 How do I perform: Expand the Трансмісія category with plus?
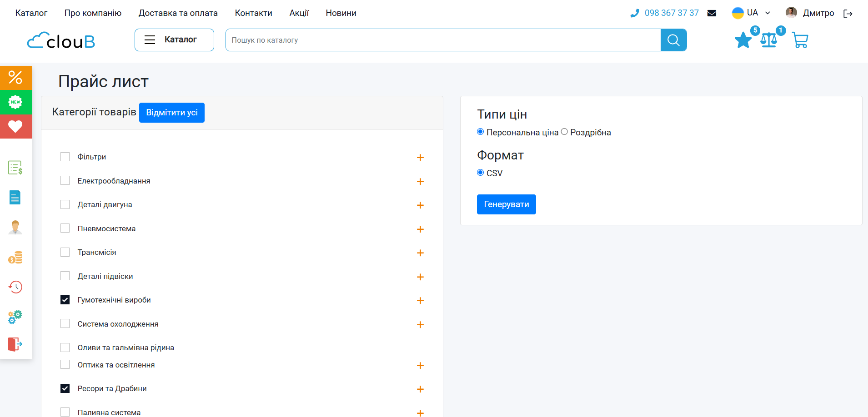[420, 253]
